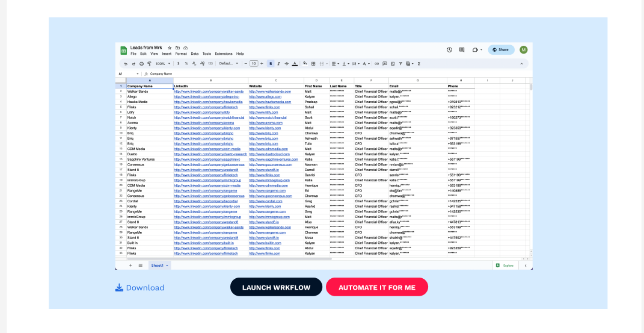Open the 100% zoom dropdown
The image size is (644, 333).
[x=162, y=64]
